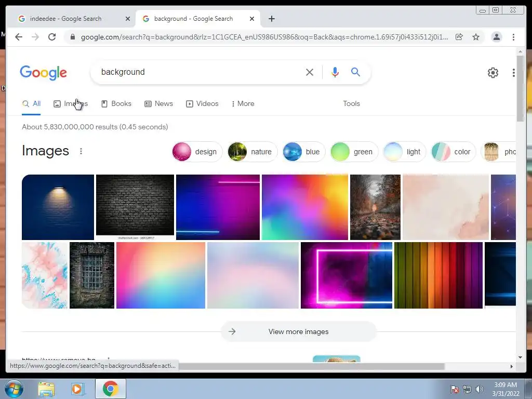The image size is (532, 399).
Task: Open Chrome three-dot menu
Action: coord(513,37)
